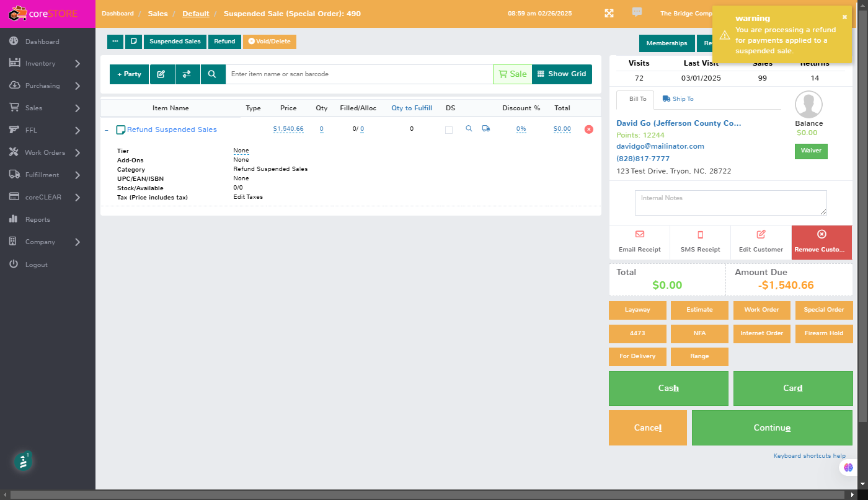
Task: Expand the Inventory sidebar menu
Action: pos(48,63)
